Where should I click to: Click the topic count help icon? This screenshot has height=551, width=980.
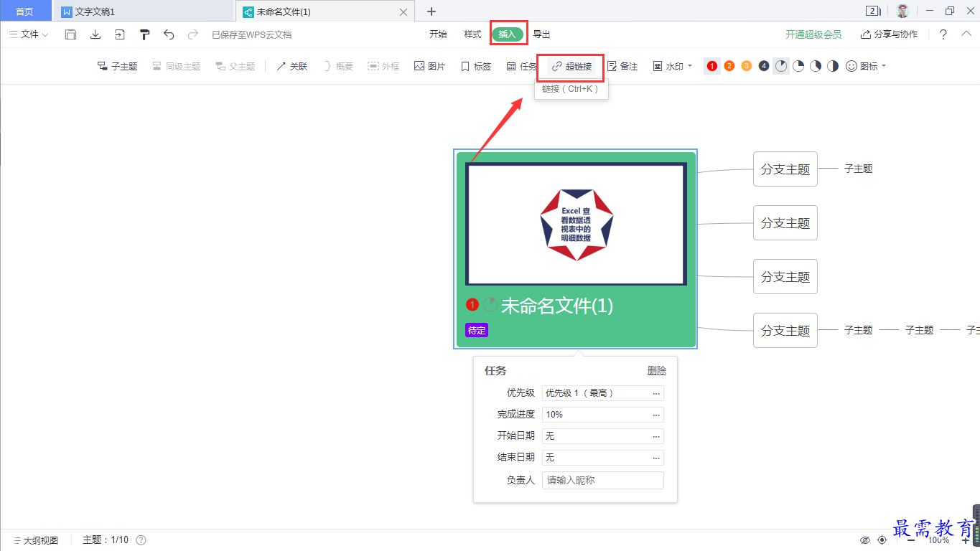[141, 540]
